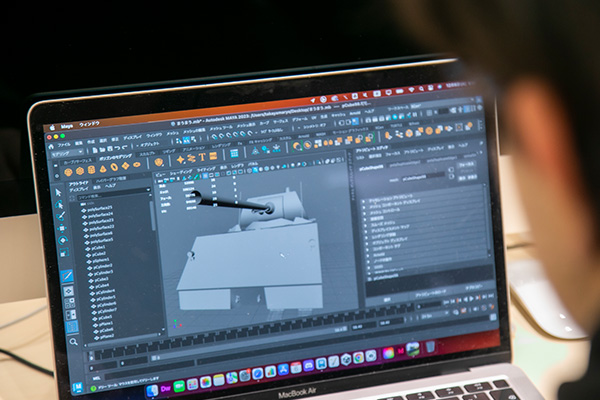Click the search magnifier below toolbox
This screenshot has height=400, width=600.
pyautogui.click(x=73, y=342)
